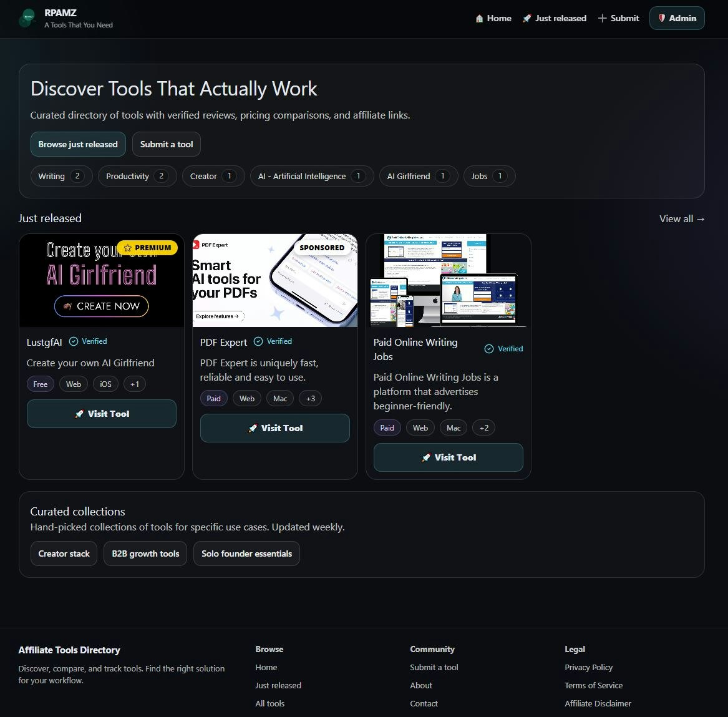The width and height of the screenshot is (728, 717).
Task: Open PDF Expert tool title
Action: [x=223, y=342]
